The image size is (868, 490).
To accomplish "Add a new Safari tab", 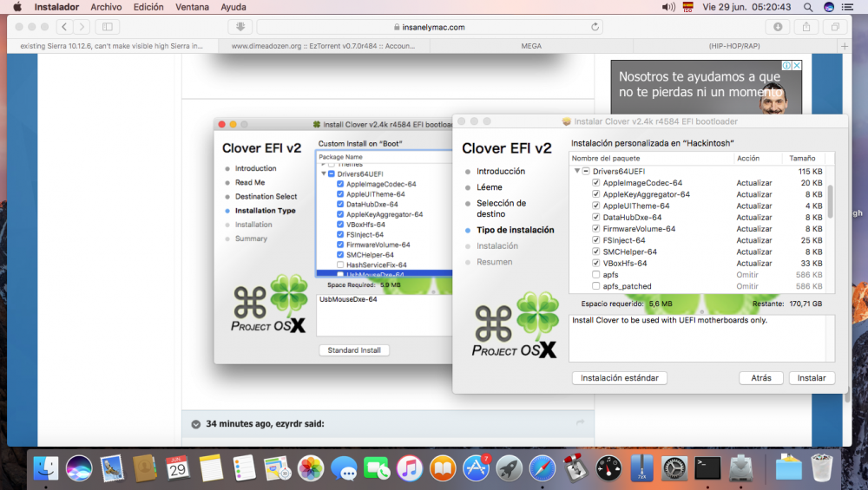I will (845, 46).
